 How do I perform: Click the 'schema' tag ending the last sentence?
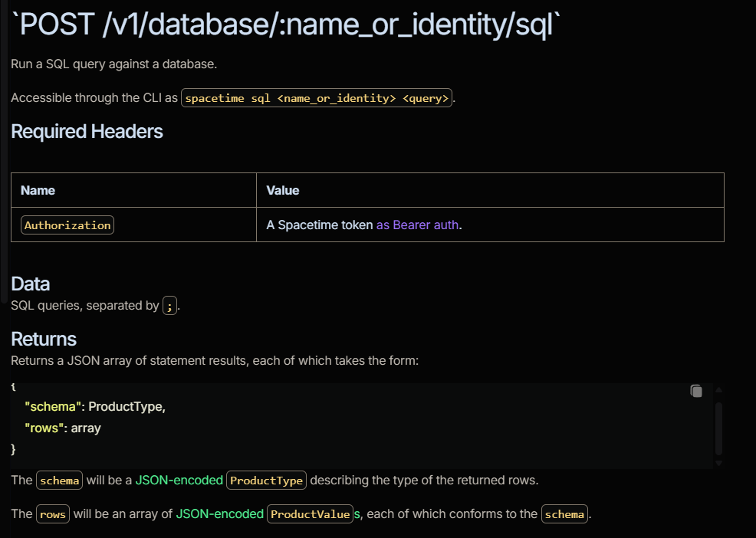(564, 514)
